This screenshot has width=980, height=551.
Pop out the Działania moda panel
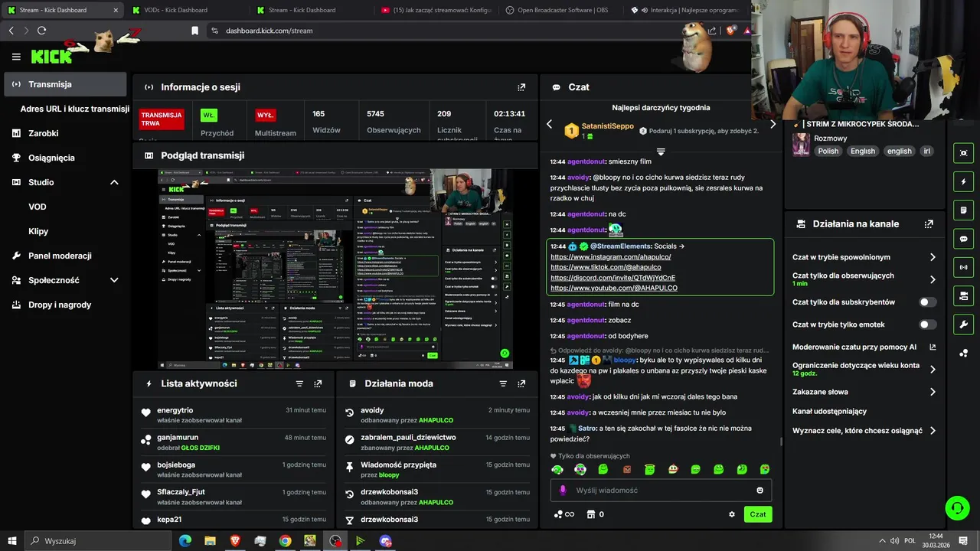pos(521,383)
